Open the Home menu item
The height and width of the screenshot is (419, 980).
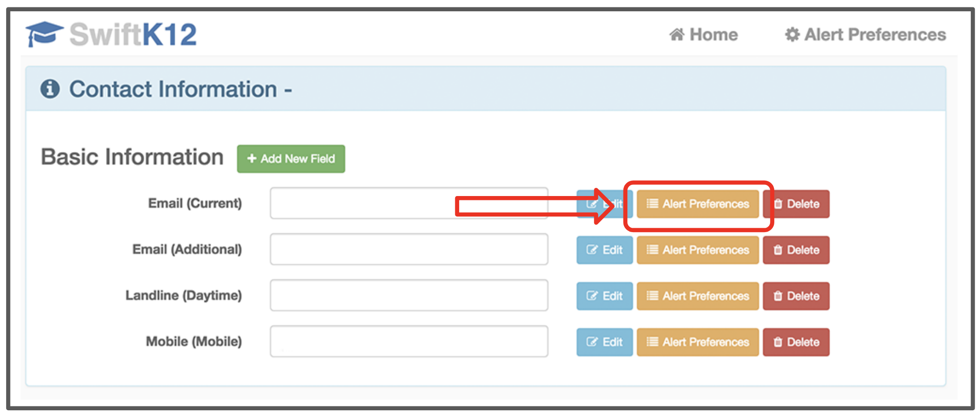(x=703, y=35)
